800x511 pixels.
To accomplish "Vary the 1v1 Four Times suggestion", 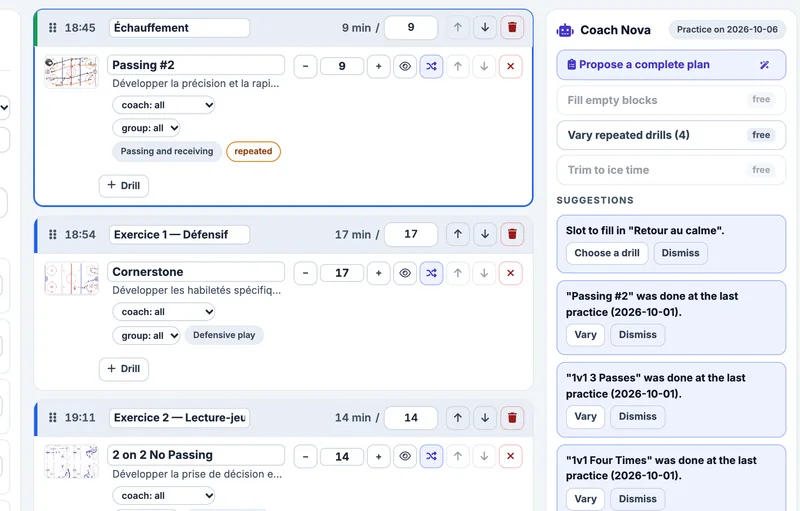I will tap(585, 499).
